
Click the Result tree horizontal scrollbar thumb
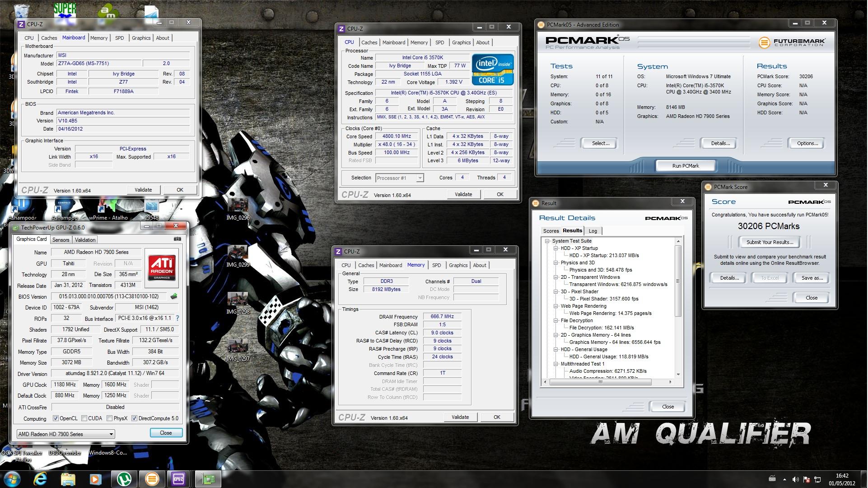pos(600,382)
